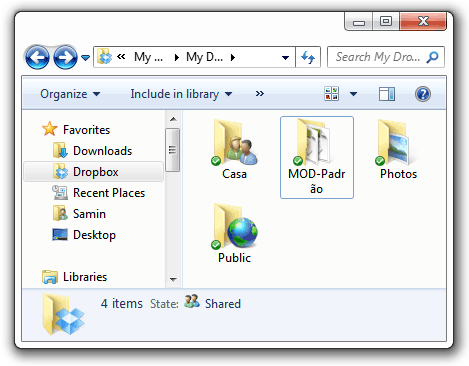Image resolution: width=469 pixels, height=366 pixels.
Task: Open the view options dropdown arrow
Action: tap(353, 94)
